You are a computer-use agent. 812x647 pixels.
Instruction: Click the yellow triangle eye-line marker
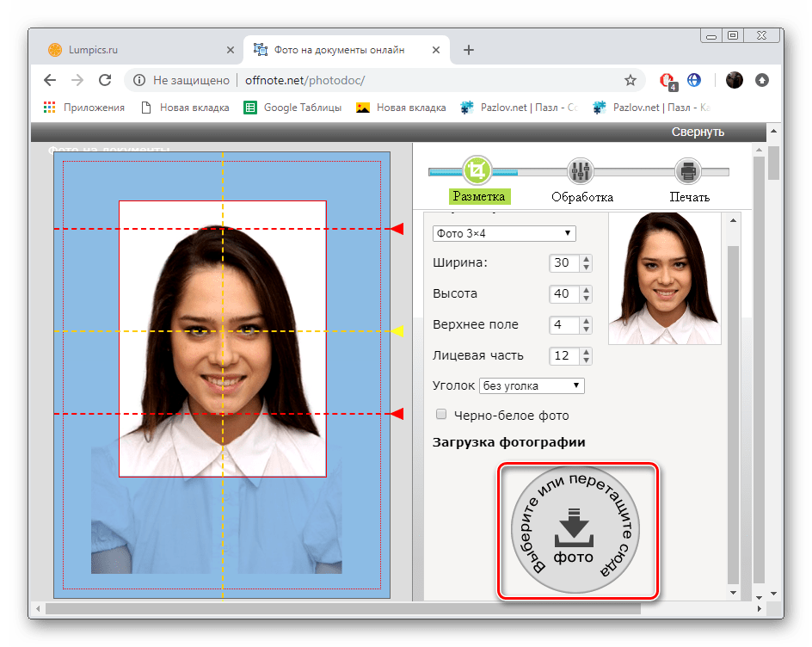click(397, 331)
